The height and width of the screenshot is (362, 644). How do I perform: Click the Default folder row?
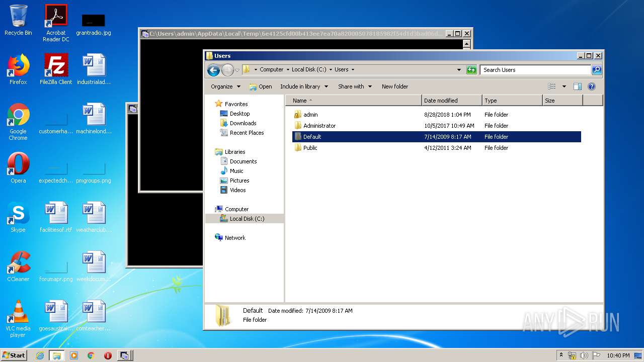pos(436,137)
